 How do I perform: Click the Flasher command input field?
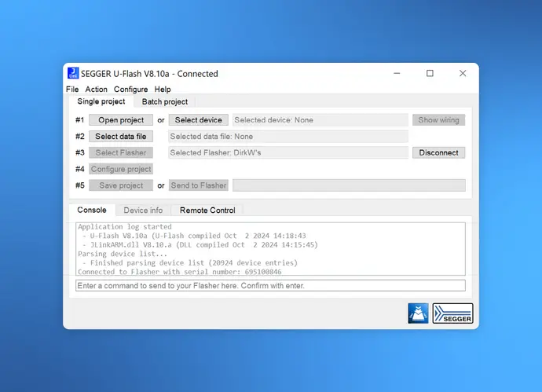click(270, 286)
